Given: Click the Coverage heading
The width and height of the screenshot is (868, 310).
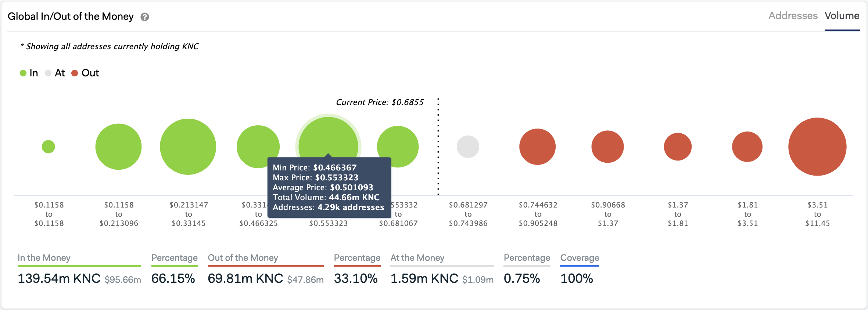Looking at the screenshot, I should (580, 258).
